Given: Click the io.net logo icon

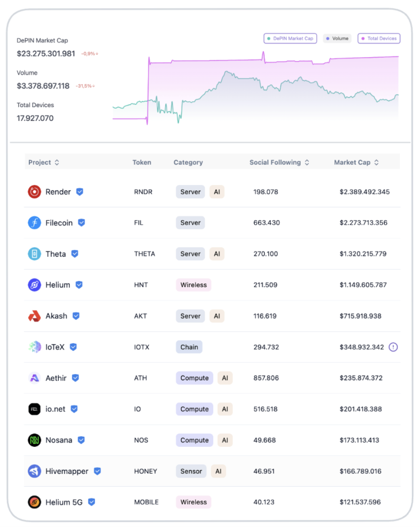Looking at the screenshot, I should 34,409.
